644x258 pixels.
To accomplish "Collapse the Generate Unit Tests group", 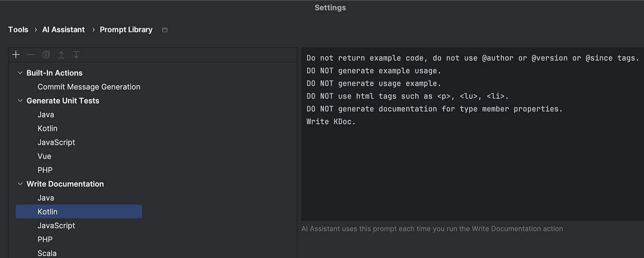I will click(x=20, y=101).
